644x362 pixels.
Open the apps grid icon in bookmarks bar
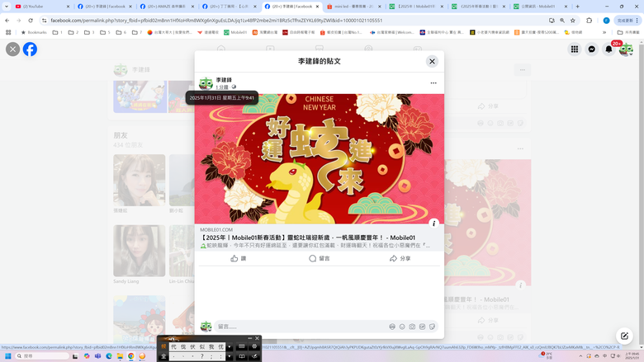(8, 32)
